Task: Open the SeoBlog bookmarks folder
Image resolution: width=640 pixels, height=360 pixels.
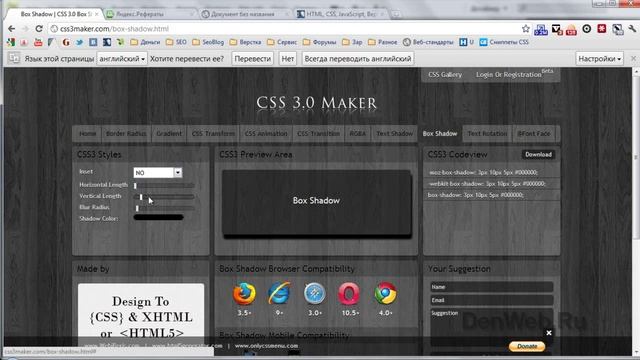Action: (x=208, y=42)
